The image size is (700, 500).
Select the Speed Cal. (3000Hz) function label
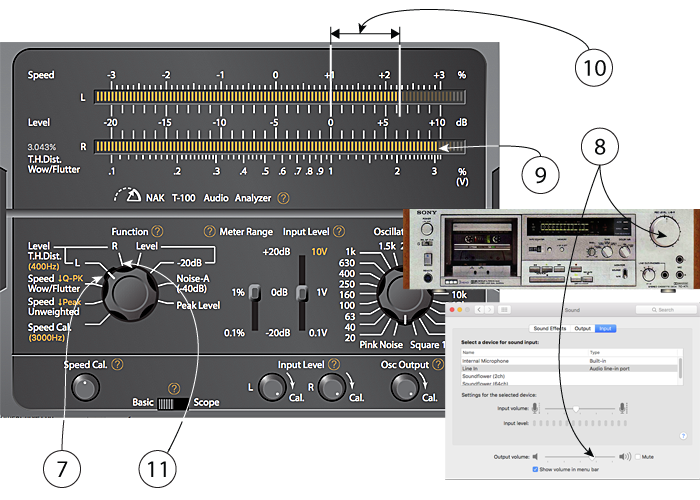[50, 332]
